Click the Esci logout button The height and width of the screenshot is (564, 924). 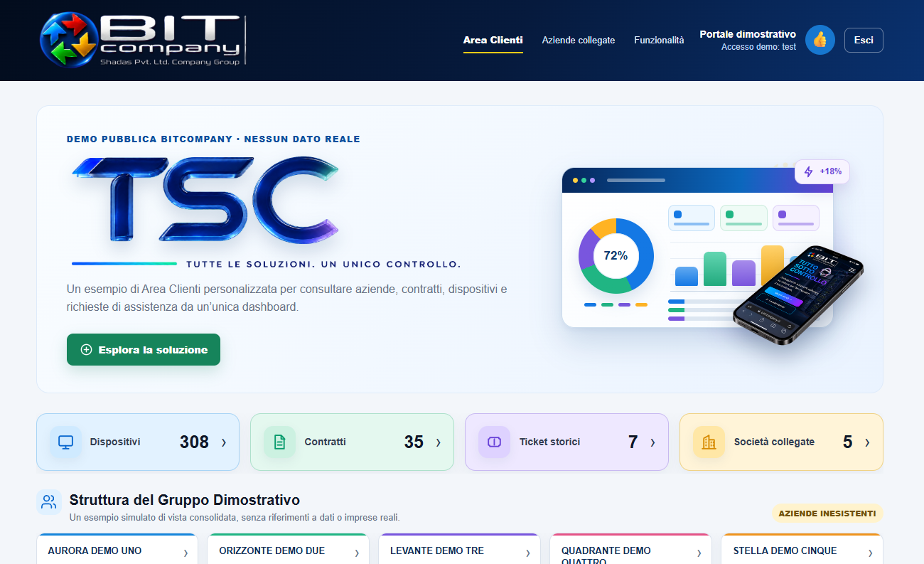tap(864, 40)
